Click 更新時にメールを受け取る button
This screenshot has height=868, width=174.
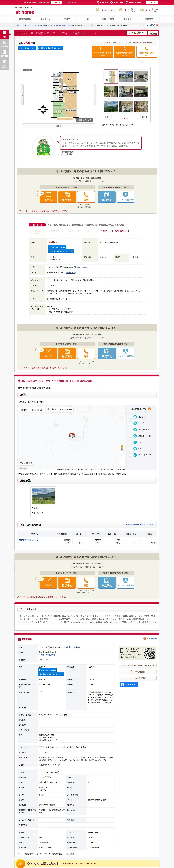[141, 42]
